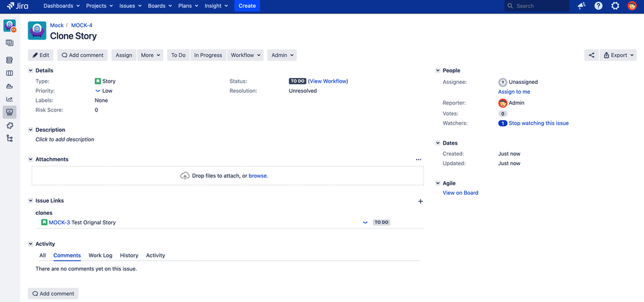Open the Workflow dropdown
The image size is (644, 302).
245,55
